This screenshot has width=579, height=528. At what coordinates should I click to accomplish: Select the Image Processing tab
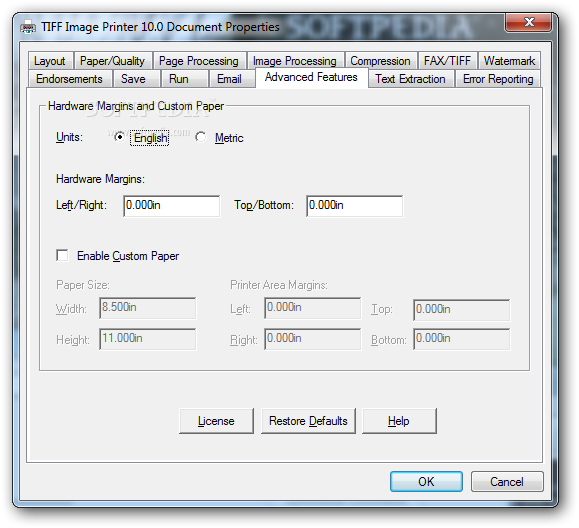(295, 61)
